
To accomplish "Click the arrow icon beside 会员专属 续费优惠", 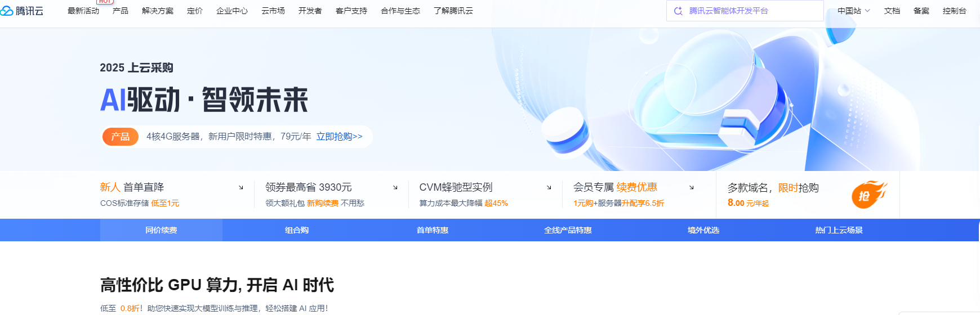I will click(692, 187).
